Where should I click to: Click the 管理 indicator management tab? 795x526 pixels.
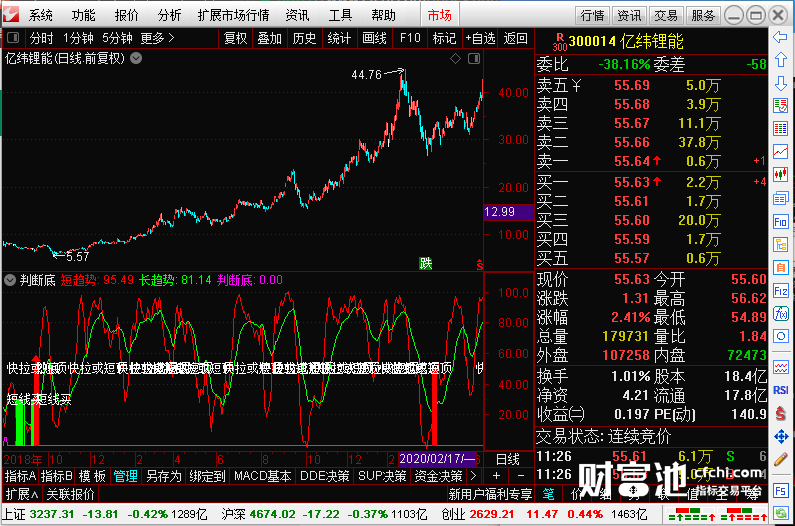(x=126, y=476)
